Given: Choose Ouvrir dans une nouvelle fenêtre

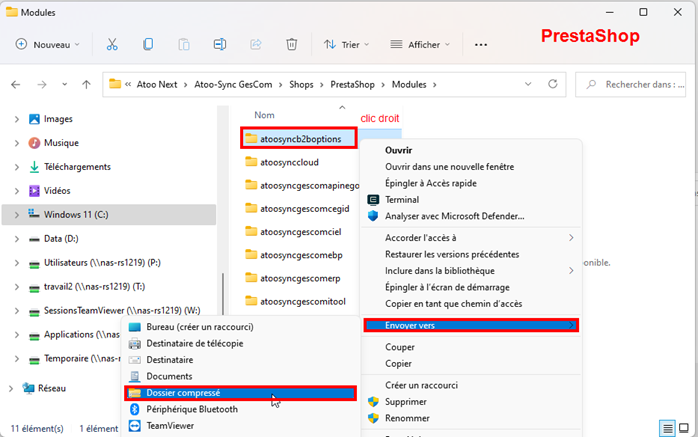Looking at the screenshot, I should [450, 167].
